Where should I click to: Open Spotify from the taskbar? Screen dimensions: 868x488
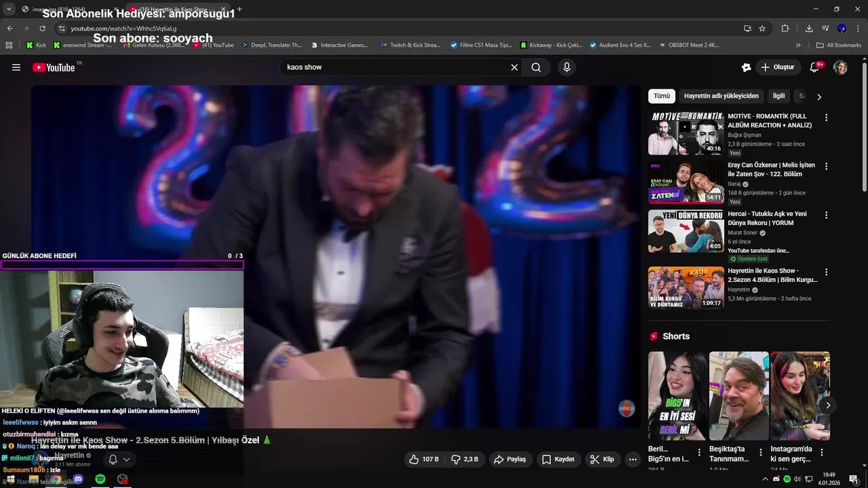[100, 479]
